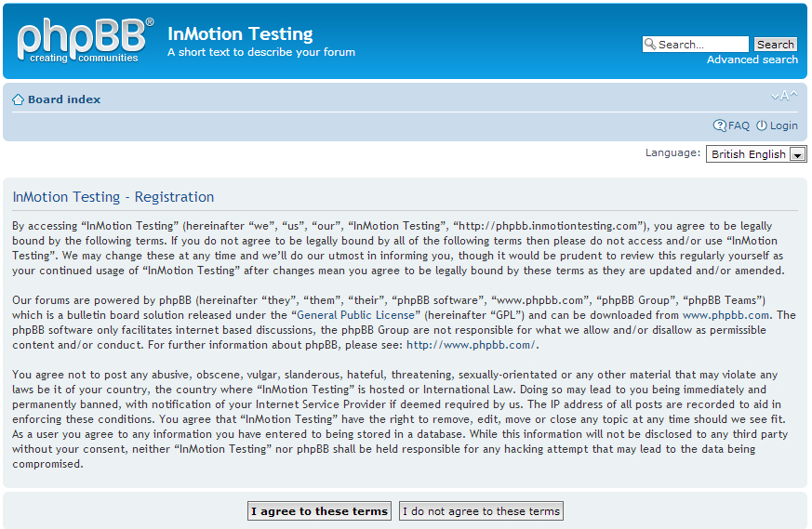Click the language dropdown arrow
This screenshot has height=529, width=812.
click(x=797, y=154)
